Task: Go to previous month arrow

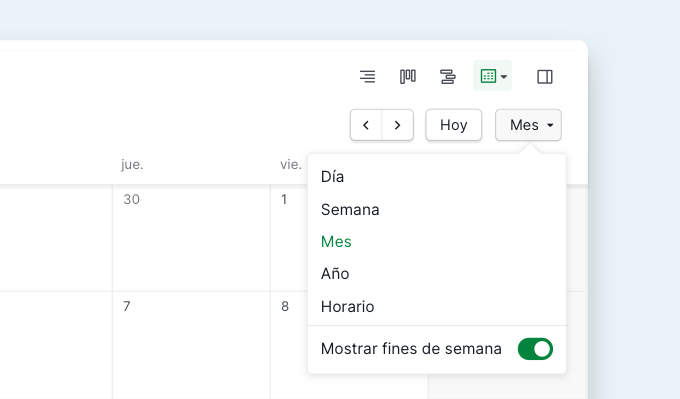Action: [366, 125]
